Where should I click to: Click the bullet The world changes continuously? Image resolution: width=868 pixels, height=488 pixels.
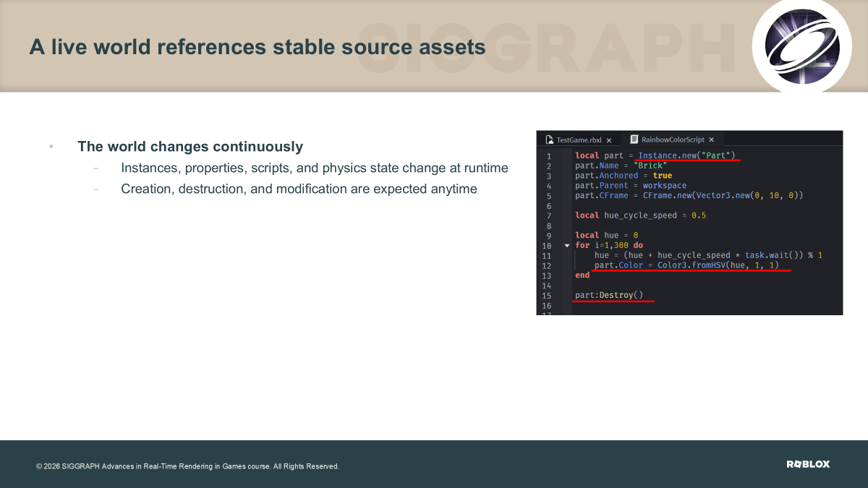190,147
